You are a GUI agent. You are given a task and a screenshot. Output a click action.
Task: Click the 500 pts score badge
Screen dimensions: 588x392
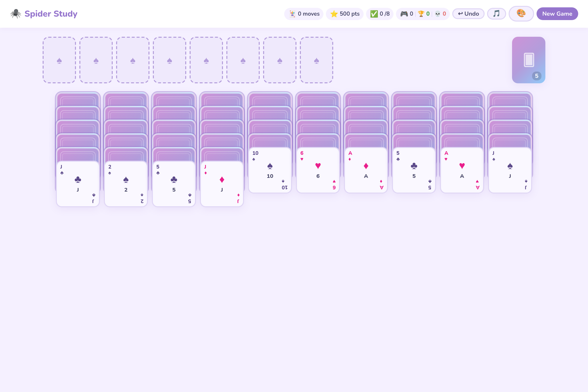(x=344, y=14)
